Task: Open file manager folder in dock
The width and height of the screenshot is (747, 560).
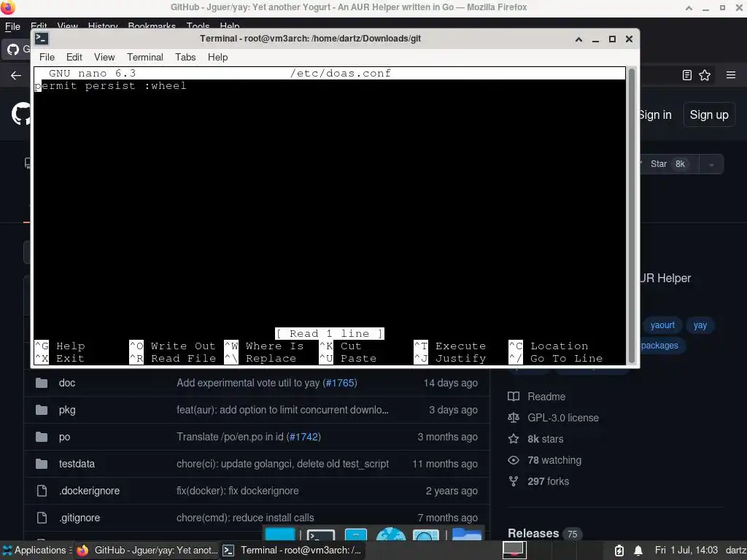Action: pyautogui.click(x=466, y=534)
